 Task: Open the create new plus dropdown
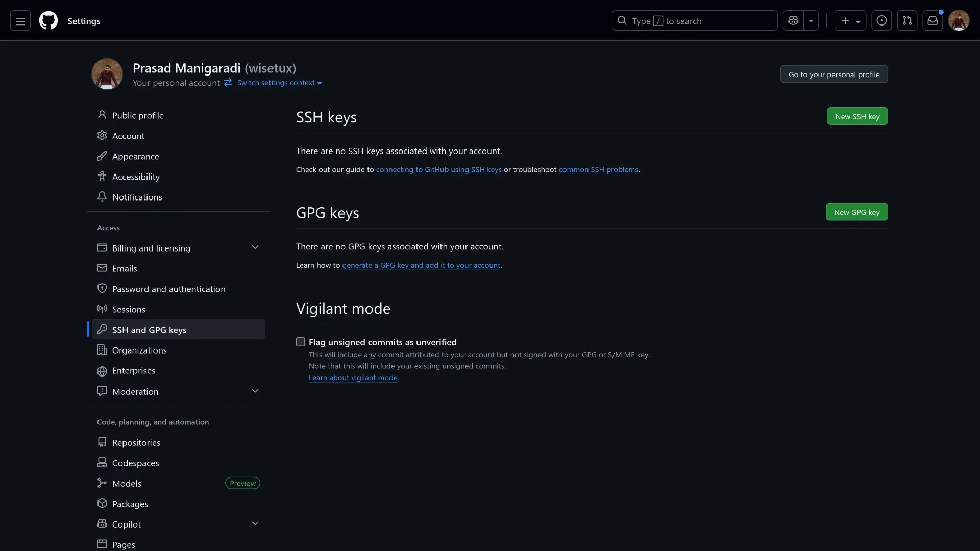click(x=850, y=21)
